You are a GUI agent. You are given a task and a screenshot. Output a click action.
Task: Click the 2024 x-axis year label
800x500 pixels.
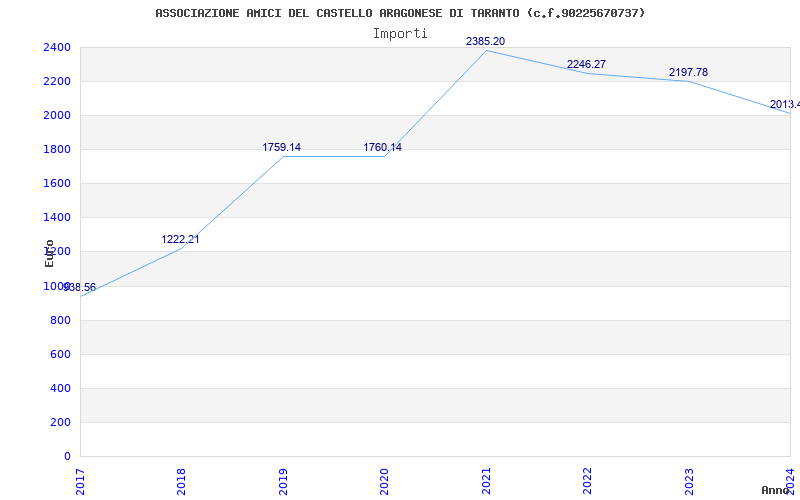point(790,481)
